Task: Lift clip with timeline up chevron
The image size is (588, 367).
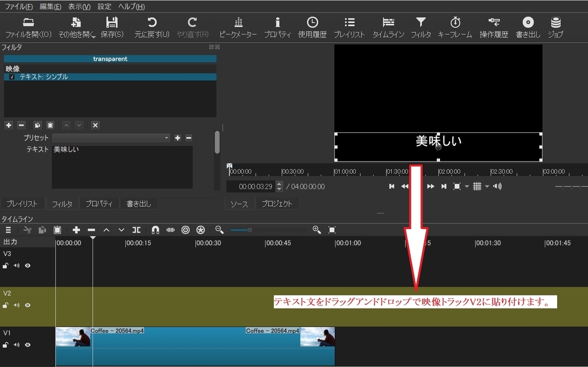Action: (106, 230)
